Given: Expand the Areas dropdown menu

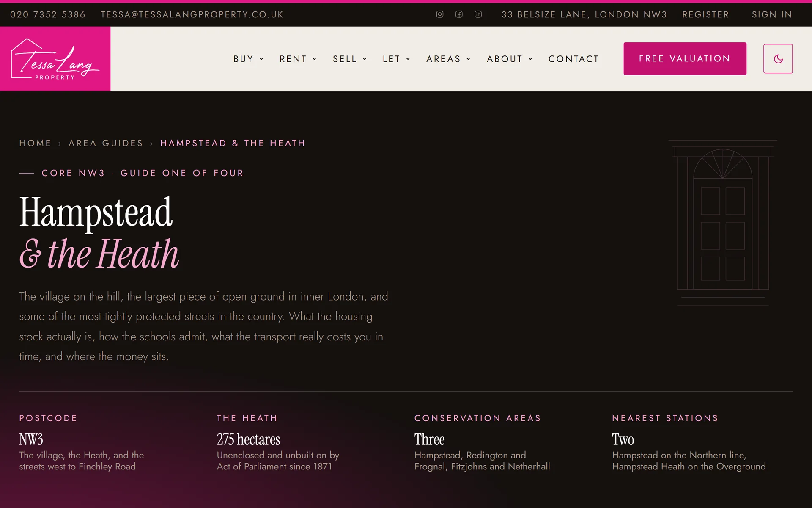Looking at the screenshot, I should [x=448, y=59].
